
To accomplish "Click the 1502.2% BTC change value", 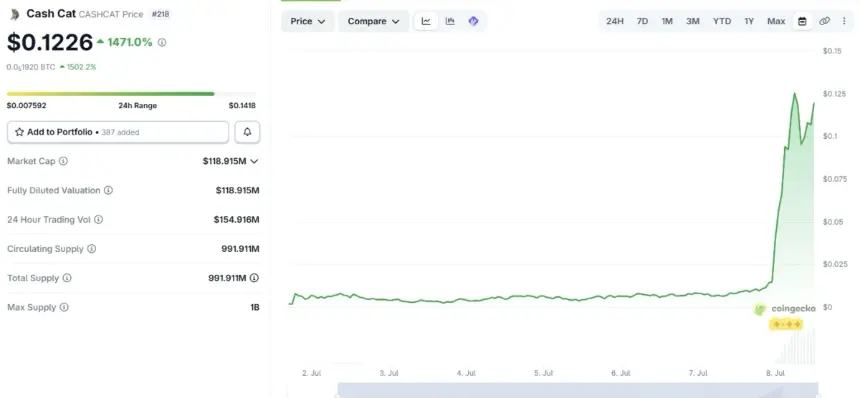I will (x=81, y=67).
